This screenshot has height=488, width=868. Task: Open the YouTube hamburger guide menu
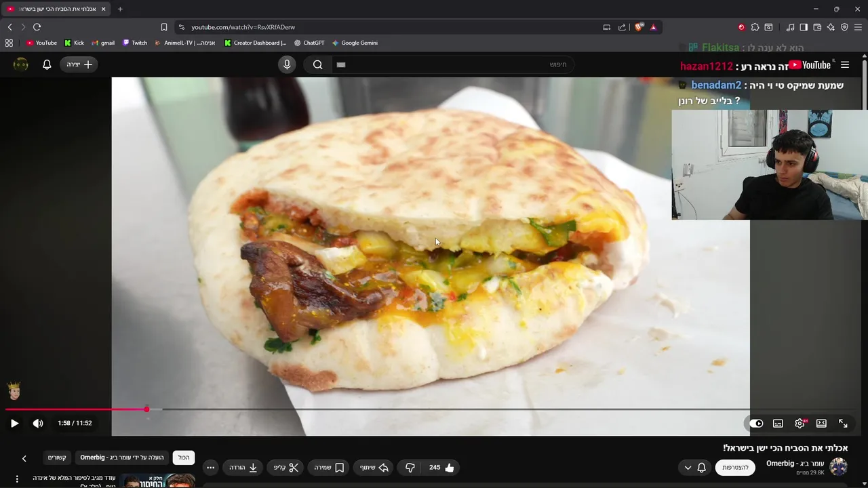click(844, 64)
